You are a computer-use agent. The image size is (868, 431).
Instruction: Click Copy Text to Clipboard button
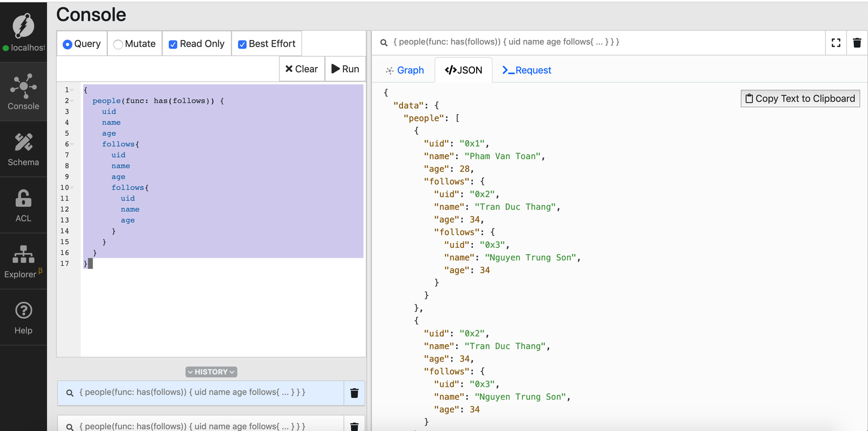pos(800,98)
